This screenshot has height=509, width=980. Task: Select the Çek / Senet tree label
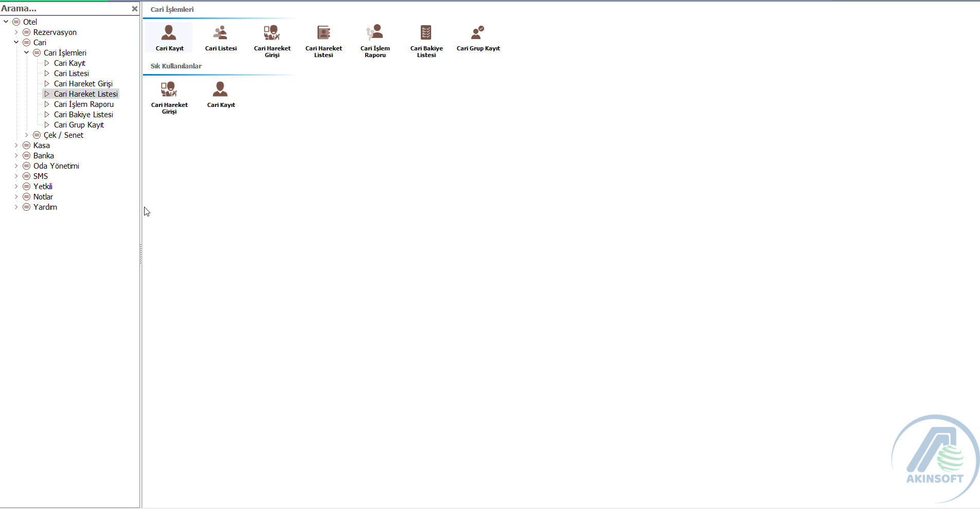(63, 135)
